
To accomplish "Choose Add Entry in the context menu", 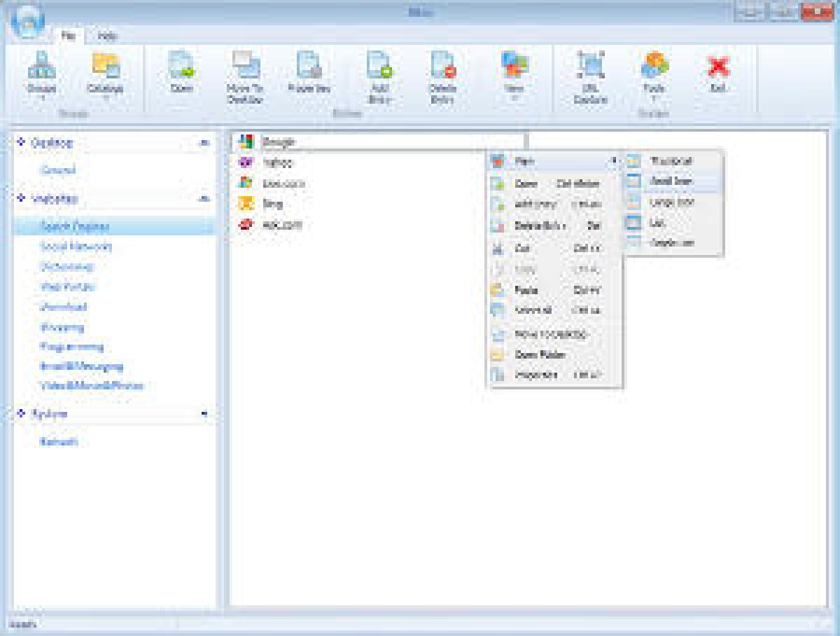I will 554,205.
